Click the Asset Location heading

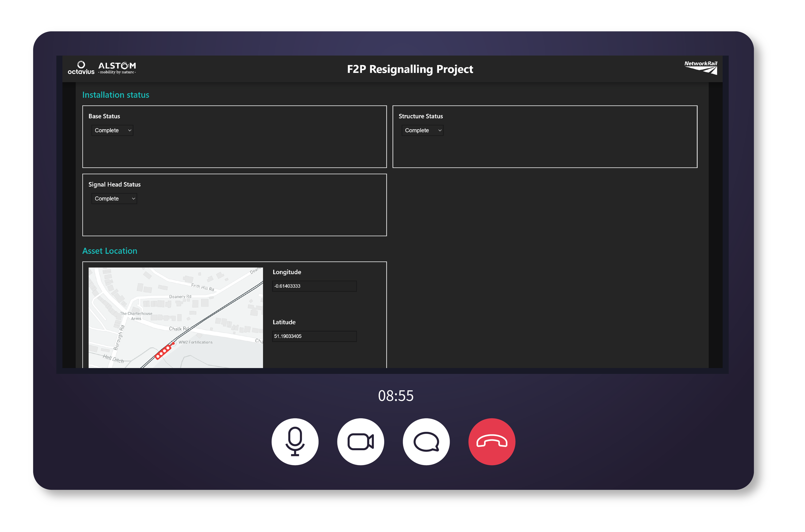(x=109, y=251)
